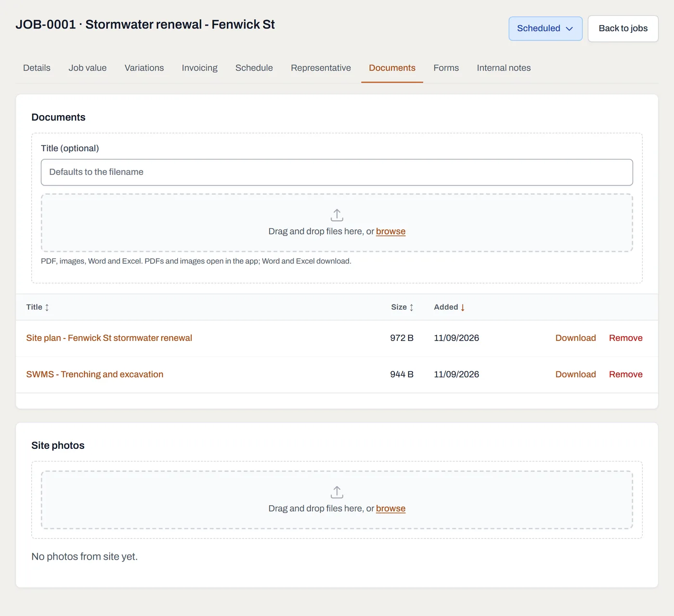Sort documents by the Size column header
The height and width of the screenshot is (616, 674).
[x=402, y=307]
